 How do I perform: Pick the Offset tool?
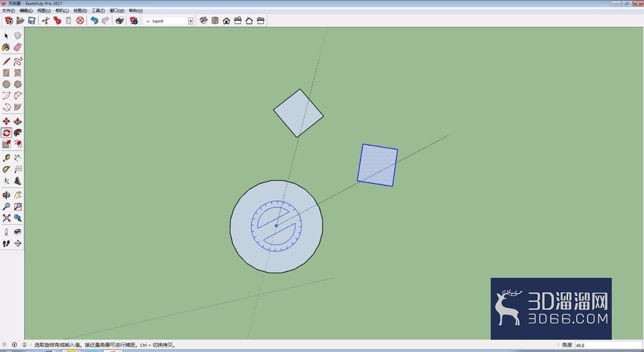pyautogui.click(x=17, y=144)
